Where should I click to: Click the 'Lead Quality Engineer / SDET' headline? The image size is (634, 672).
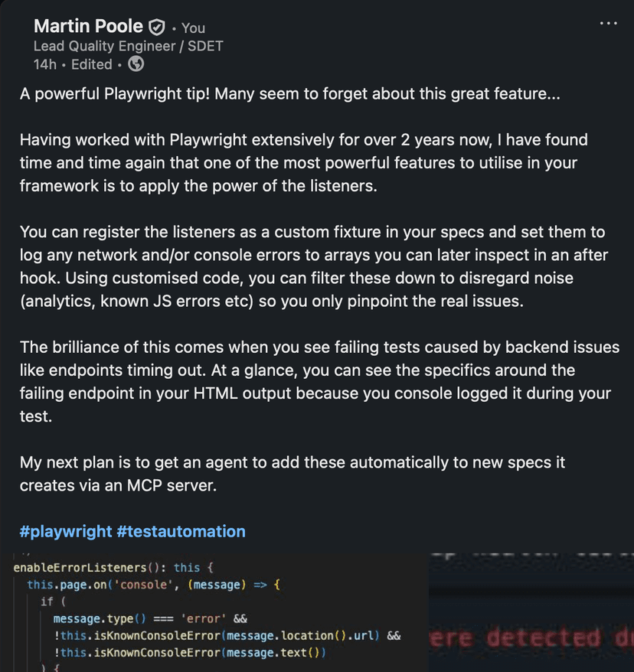tap(128, 46)
